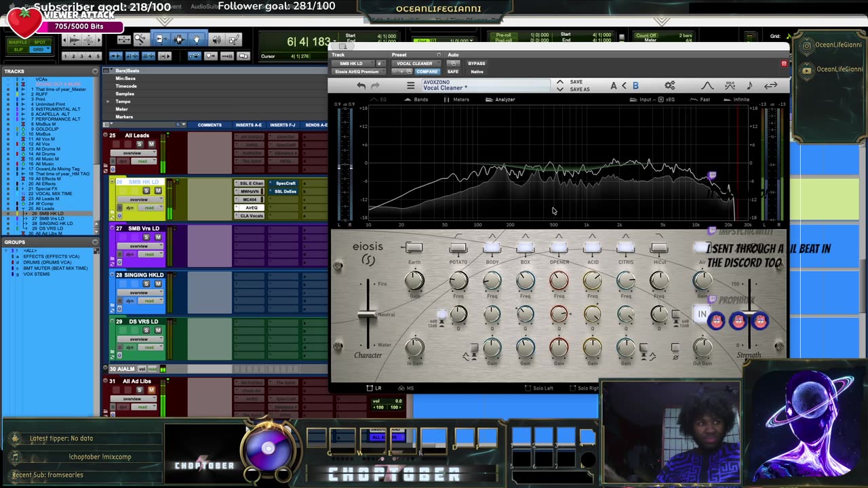Toggle the AirEQ IN power button
The image size is (868, 488).
[702, 314]
